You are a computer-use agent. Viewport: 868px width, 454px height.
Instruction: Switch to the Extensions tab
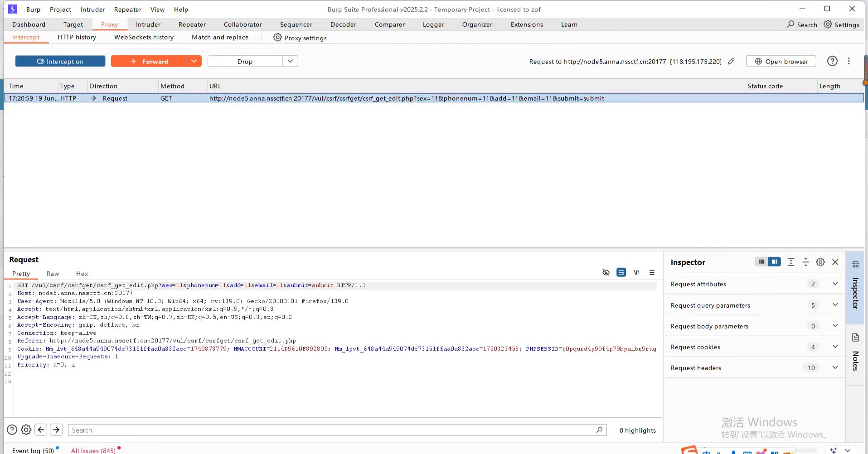[527, 24]
